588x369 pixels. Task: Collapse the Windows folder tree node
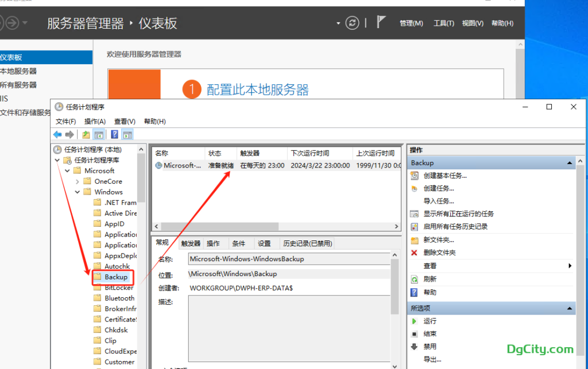coord(78,192)
